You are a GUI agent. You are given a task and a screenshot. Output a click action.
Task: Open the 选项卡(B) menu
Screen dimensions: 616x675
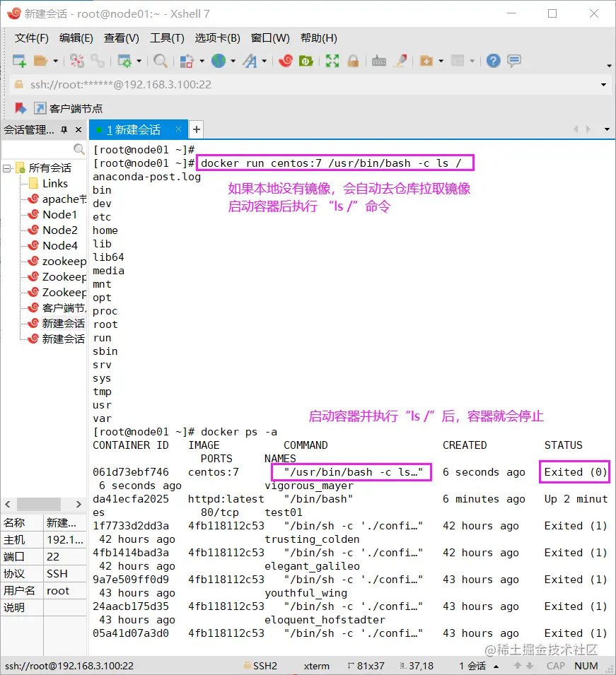click(x=217, y=38)
